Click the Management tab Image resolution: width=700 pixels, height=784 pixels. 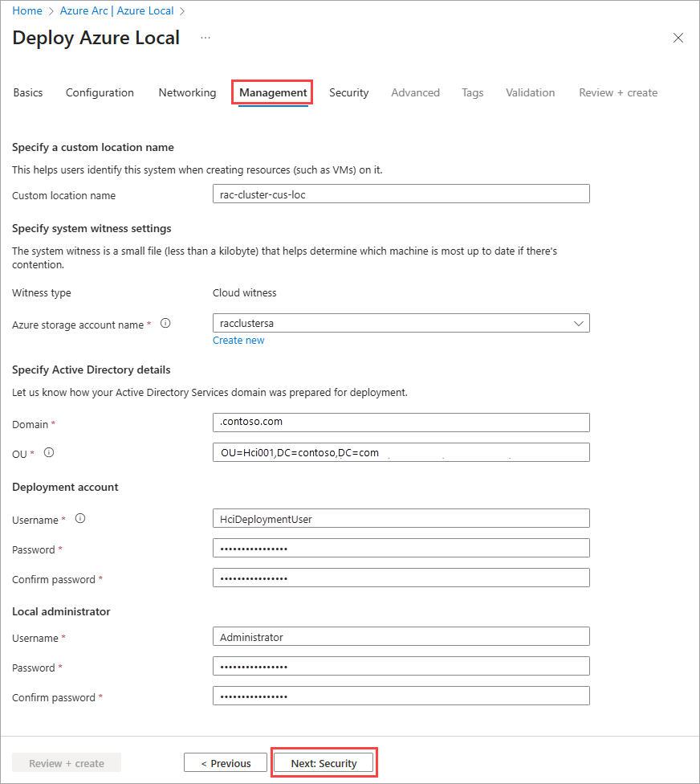273,92
